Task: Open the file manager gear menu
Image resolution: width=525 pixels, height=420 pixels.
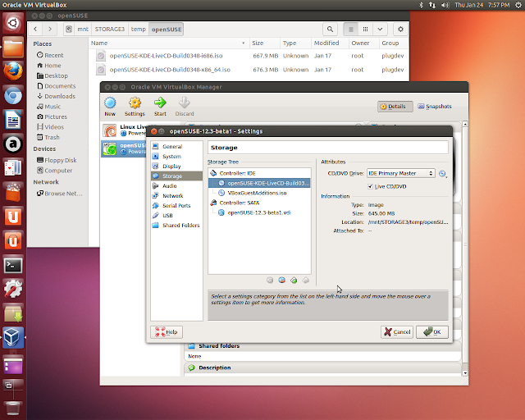Action: pos(400,30)
